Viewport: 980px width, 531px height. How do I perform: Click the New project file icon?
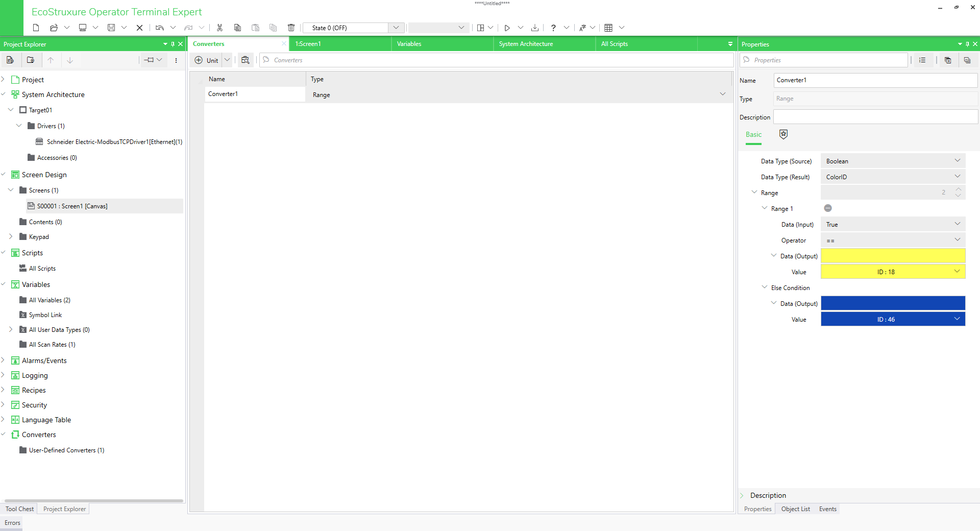click(36, 28)
